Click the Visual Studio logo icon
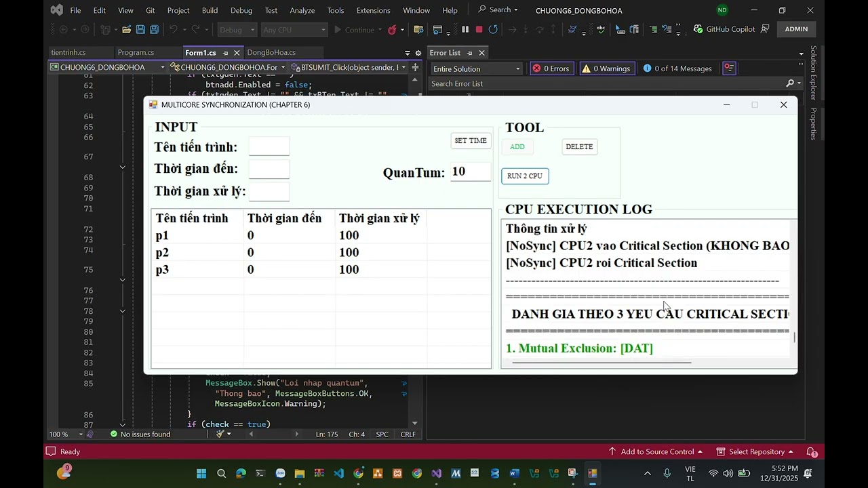 coord(57,10)
